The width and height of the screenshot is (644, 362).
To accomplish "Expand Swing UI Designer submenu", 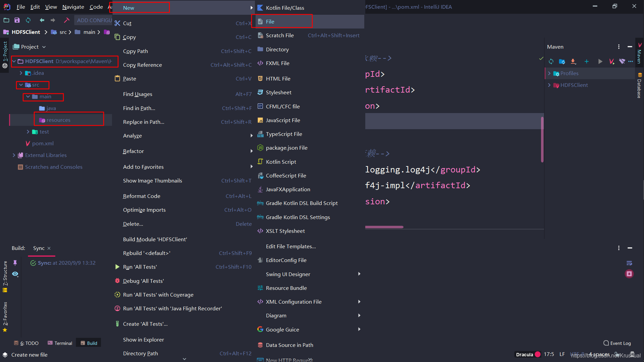I will coord(310,274).
